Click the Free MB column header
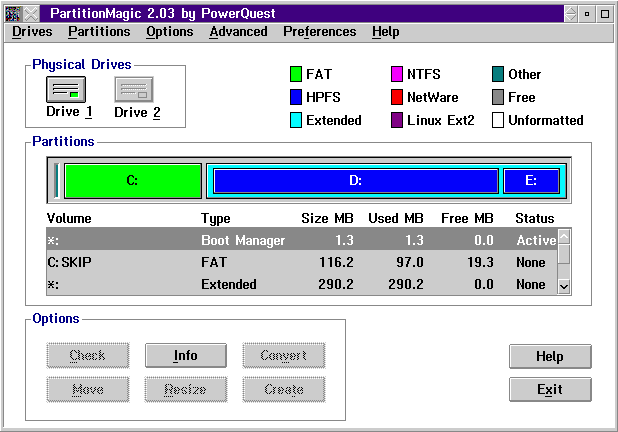Viewport: 618px width, 432px height. click(x=467, y=218)
